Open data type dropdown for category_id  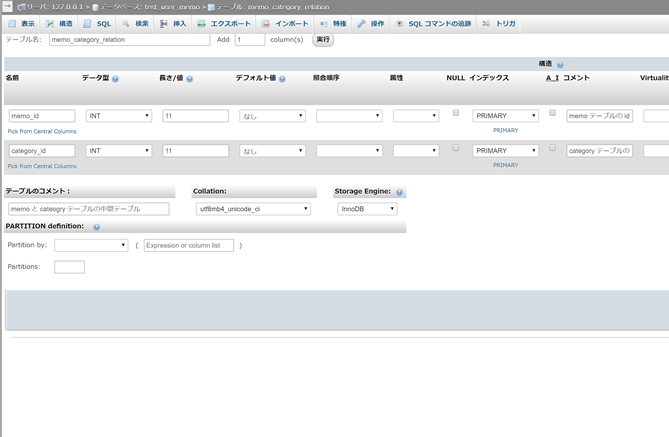[x=119, y=151]
